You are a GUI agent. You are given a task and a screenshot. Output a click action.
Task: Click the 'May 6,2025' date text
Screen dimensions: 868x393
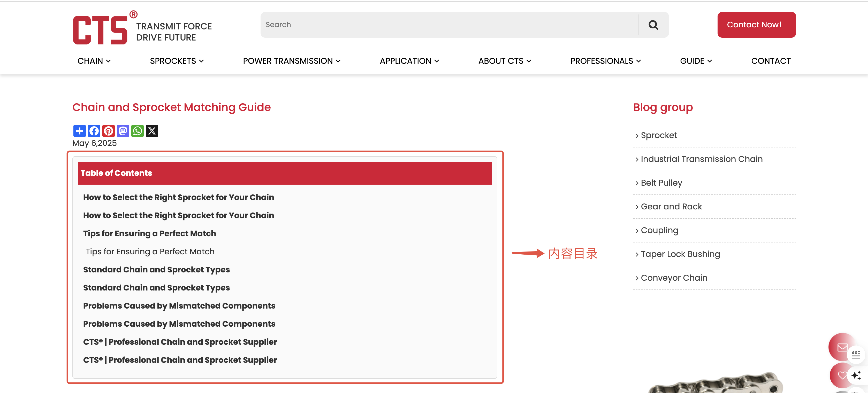click(95, 143)
